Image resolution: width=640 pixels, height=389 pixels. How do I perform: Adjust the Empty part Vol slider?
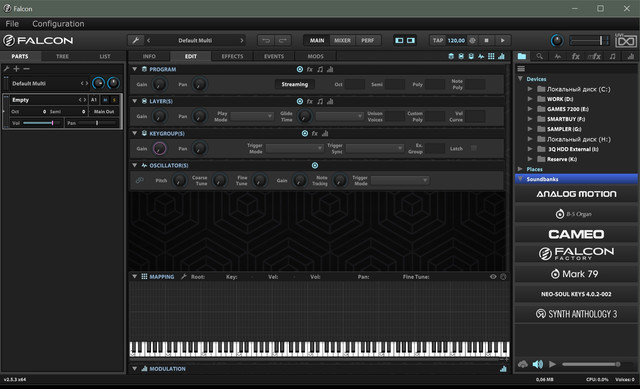click(41, 123)
